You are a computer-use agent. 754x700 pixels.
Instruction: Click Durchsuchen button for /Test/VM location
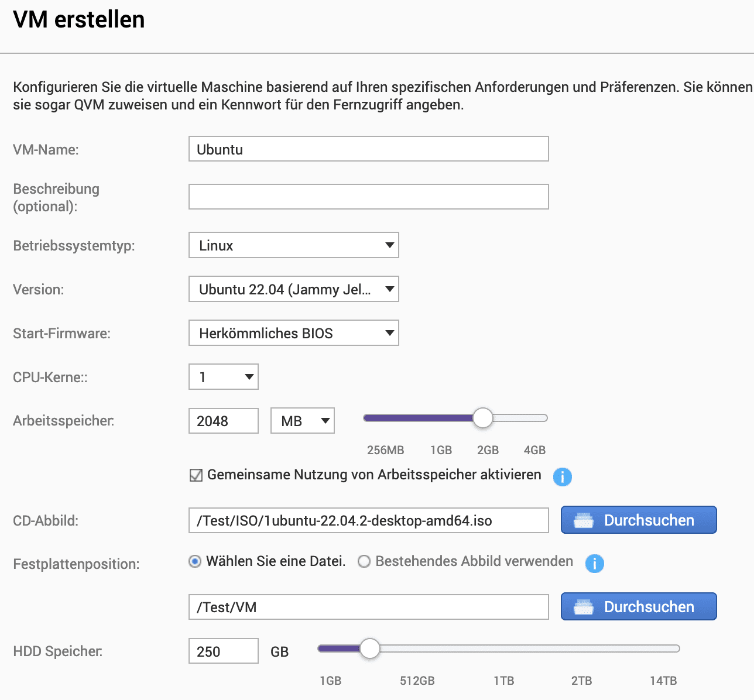coord(639,606)
